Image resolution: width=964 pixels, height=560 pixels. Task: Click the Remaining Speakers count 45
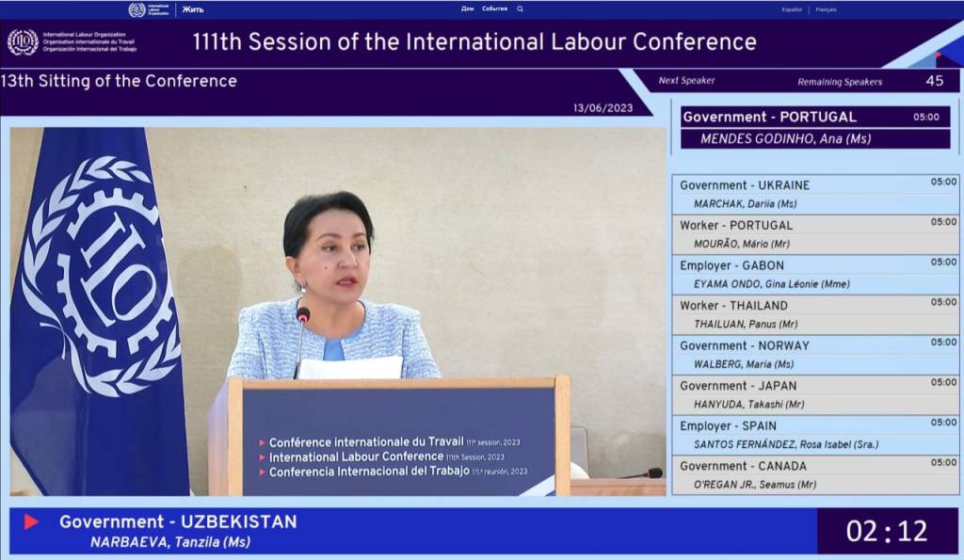[934, 81]
